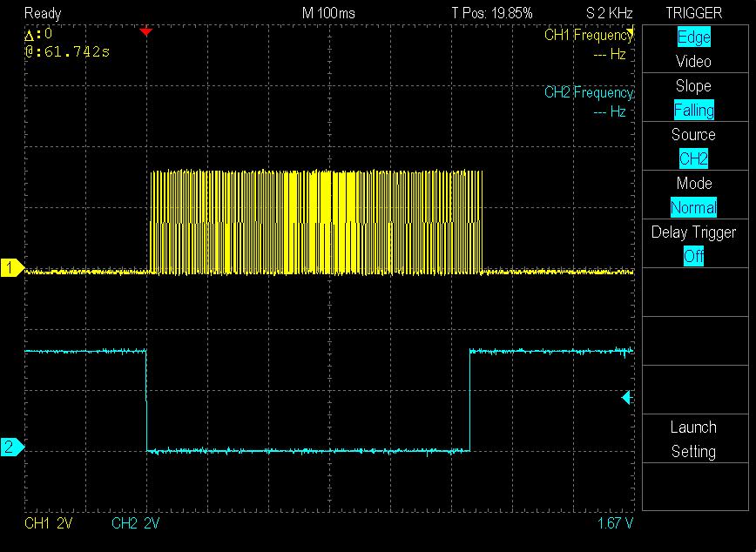The height and width of the screenshot is (552, 756).
Task: Click the yellow CH1 burst waveform
Action: 315,222
